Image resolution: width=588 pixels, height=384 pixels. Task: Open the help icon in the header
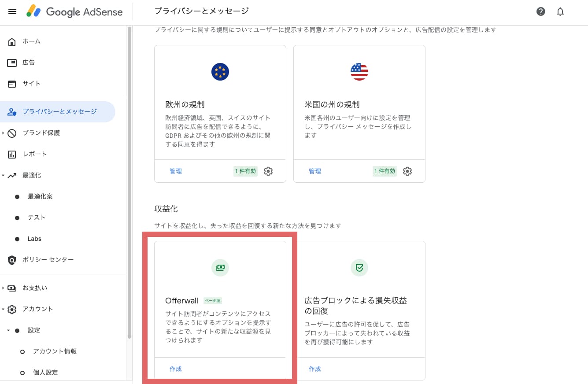(540, 11)
